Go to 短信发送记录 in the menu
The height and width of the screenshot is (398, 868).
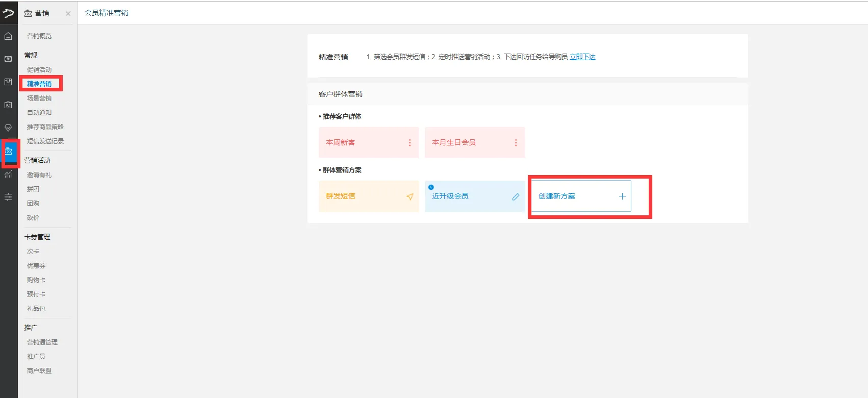45,141
